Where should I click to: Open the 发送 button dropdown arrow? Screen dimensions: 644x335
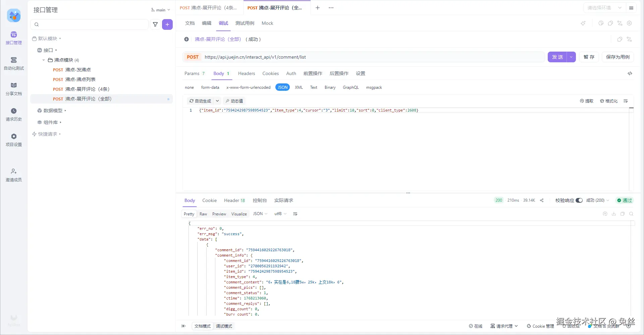tap(571, 57)
